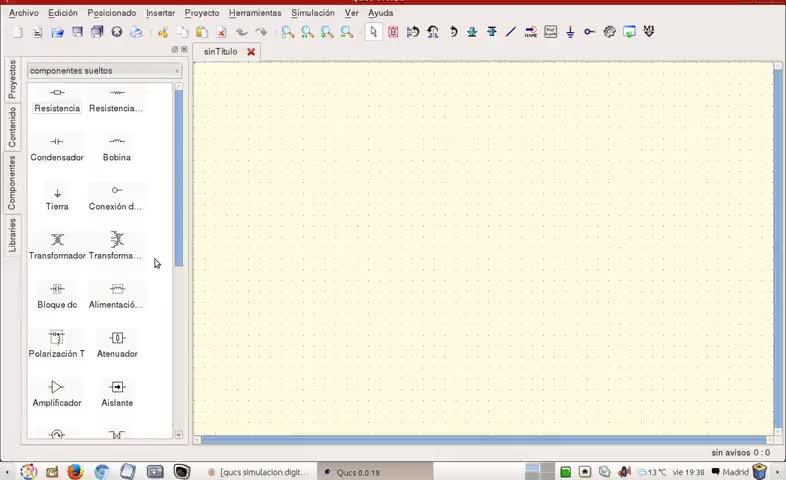Open the Herramientas menu
Screen dimensions: 786x480
(x=255, y=13)
